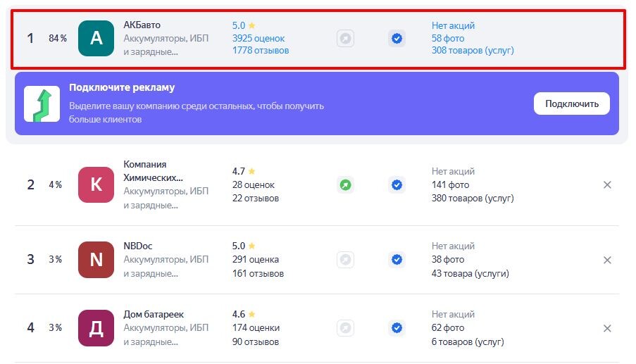Open the 58 фото link

tap(448, 38)
